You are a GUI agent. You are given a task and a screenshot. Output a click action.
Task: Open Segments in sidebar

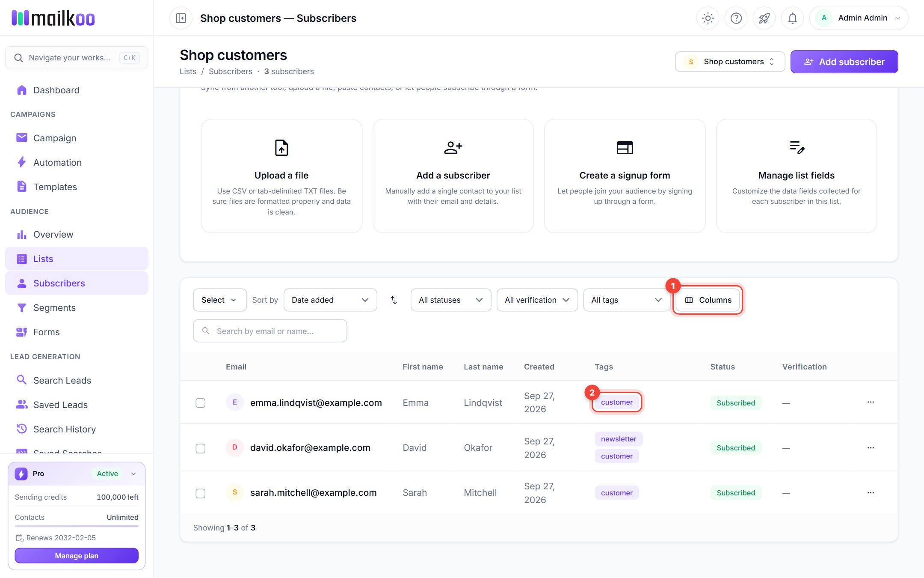[77, 308]
